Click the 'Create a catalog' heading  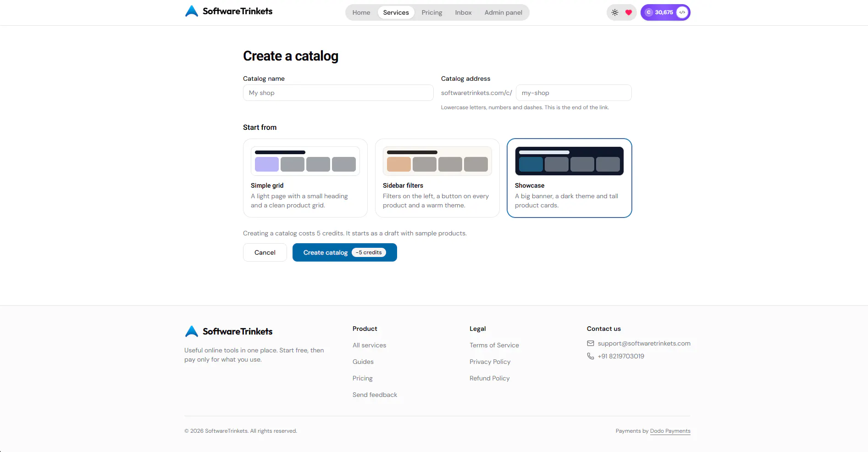(x=291, y=56)
